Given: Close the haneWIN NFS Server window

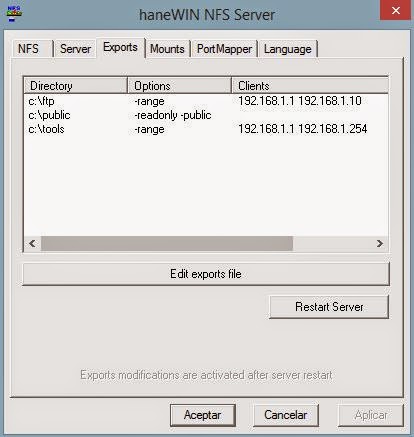Looking at the screenshot, I should point(395,10).
